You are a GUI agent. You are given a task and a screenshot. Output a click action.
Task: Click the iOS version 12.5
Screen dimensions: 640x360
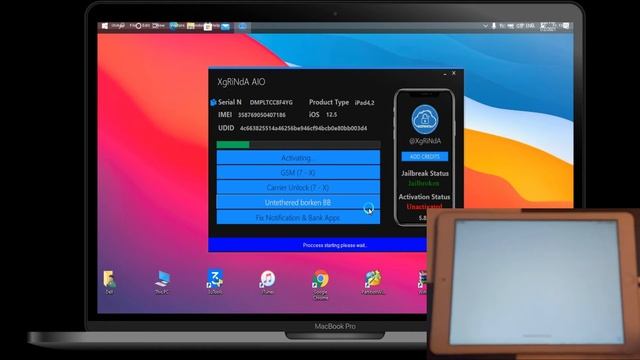tap(331, 115)
